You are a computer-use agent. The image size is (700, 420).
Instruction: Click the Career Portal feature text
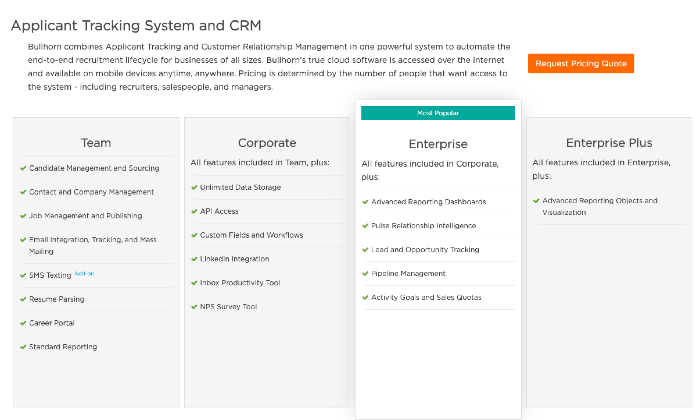(52, 323)
